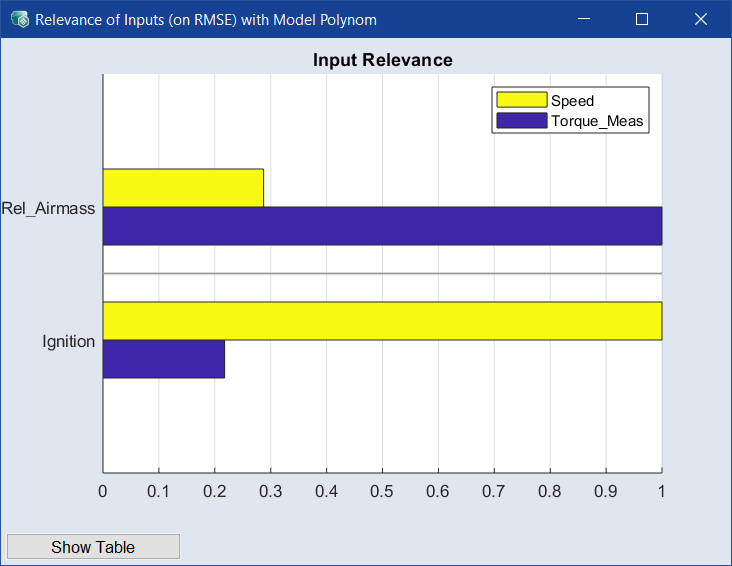
Task: Select the Speed label in the legend
Action: [572, 101]
